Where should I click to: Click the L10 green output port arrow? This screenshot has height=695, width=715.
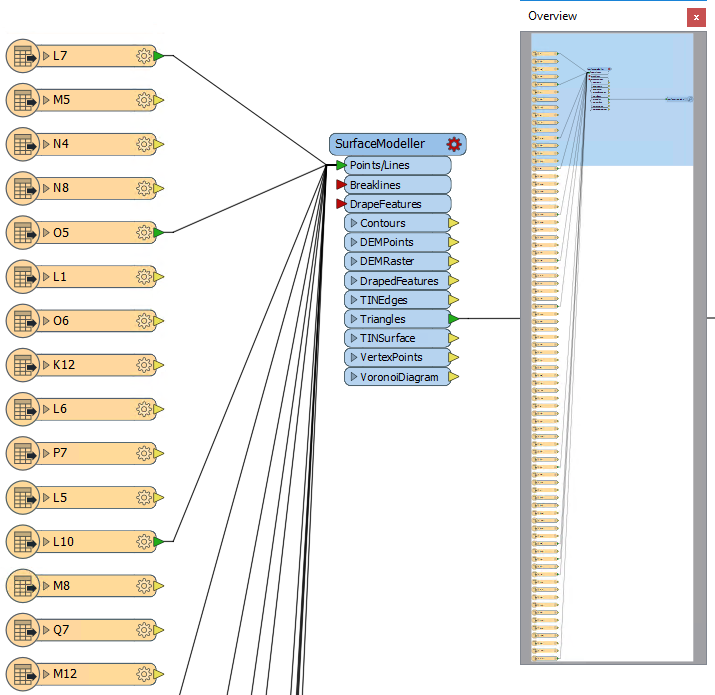(x=158, y=542)
